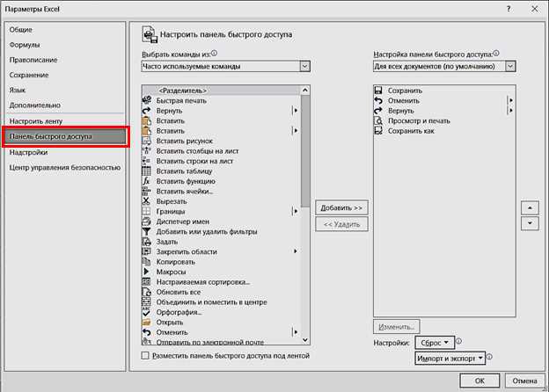Click the Вставить рисунок icon
Screen dimensions: 549x392
tap(146, 141)
